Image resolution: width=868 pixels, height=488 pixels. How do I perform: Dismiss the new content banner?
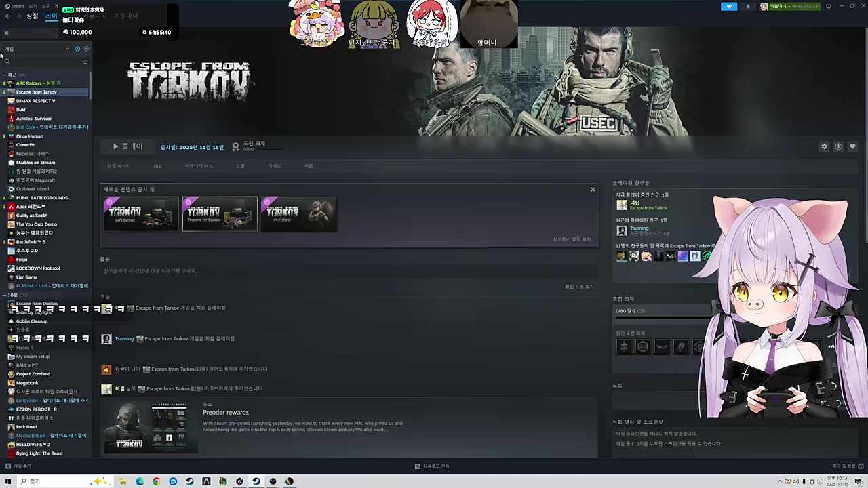[593, 190]
